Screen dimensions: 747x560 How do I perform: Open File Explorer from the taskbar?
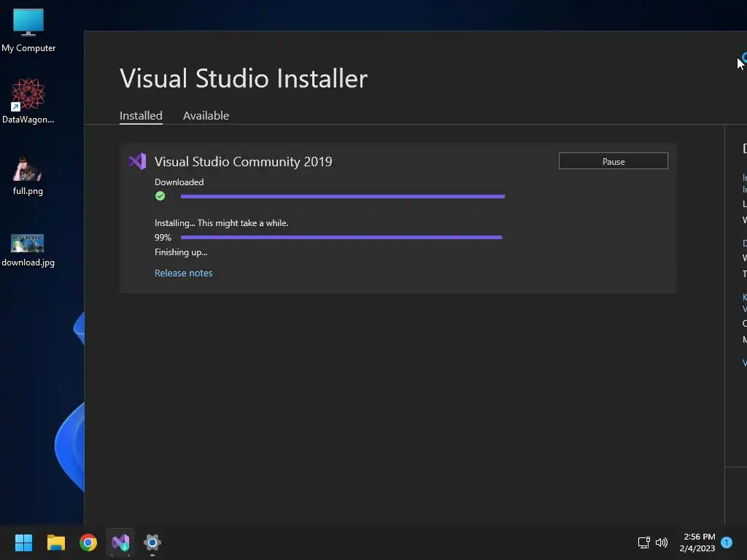point(55,542)
